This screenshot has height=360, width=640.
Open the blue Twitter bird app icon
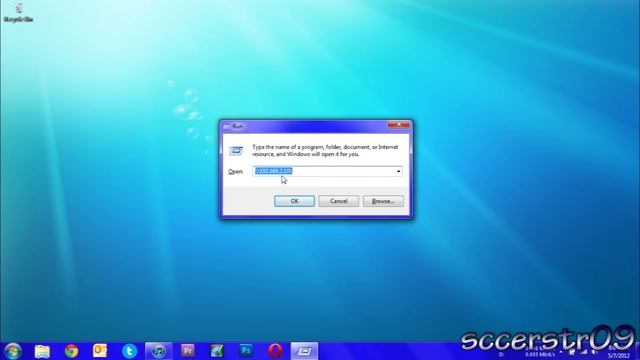click(129, 351)
